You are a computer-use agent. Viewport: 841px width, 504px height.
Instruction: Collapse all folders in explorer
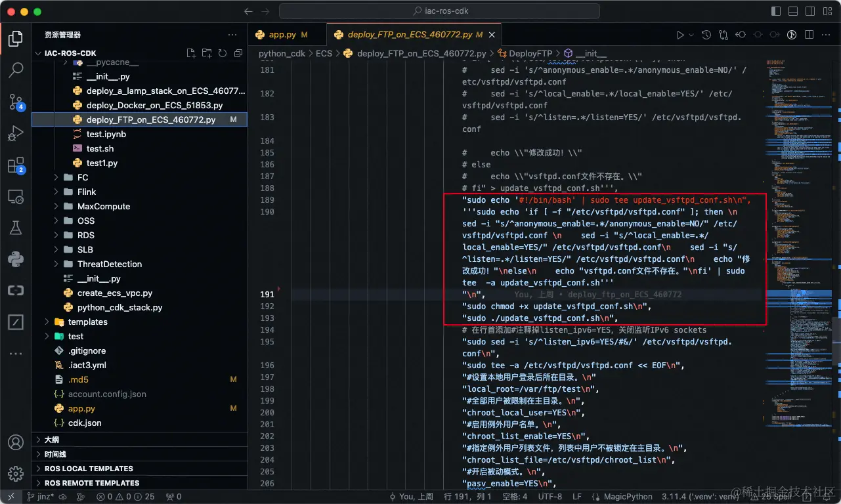[238, 53]
